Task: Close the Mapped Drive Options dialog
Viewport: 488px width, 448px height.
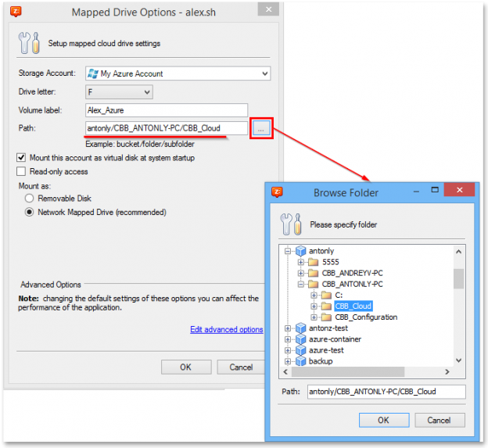Action: pos(268,9)
